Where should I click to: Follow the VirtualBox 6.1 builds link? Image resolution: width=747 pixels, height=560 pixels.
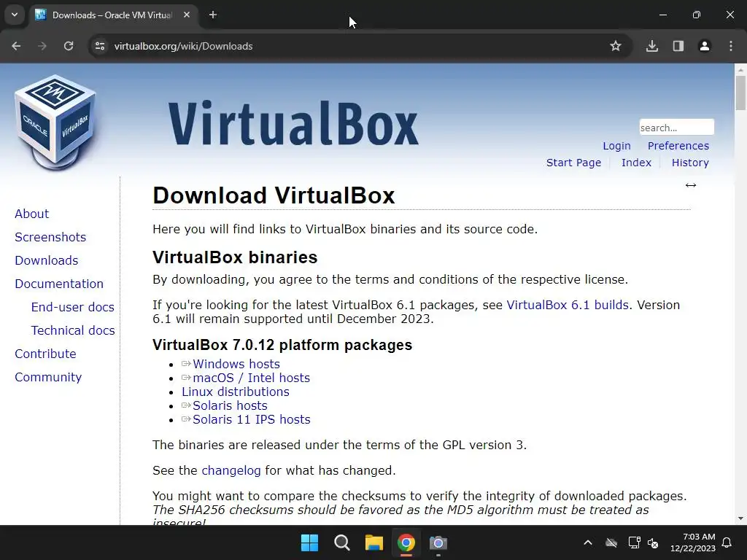click(568, 305)
